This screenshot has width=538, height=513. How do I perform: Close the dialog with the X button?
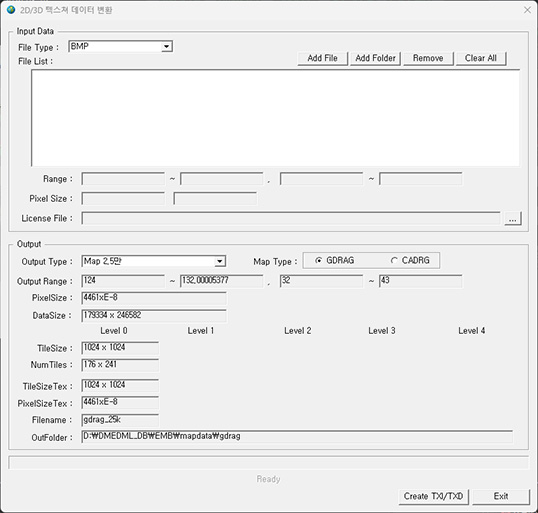527,10
